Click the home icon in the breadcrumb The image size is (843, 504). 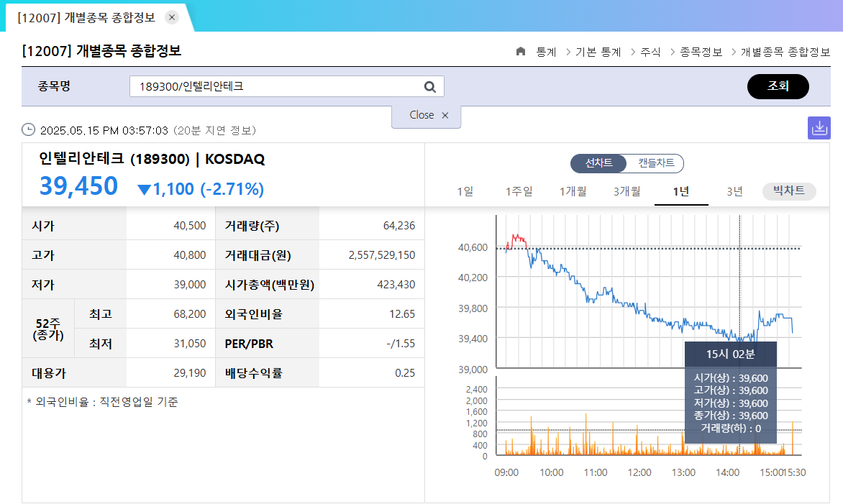(x=520, y=52)
